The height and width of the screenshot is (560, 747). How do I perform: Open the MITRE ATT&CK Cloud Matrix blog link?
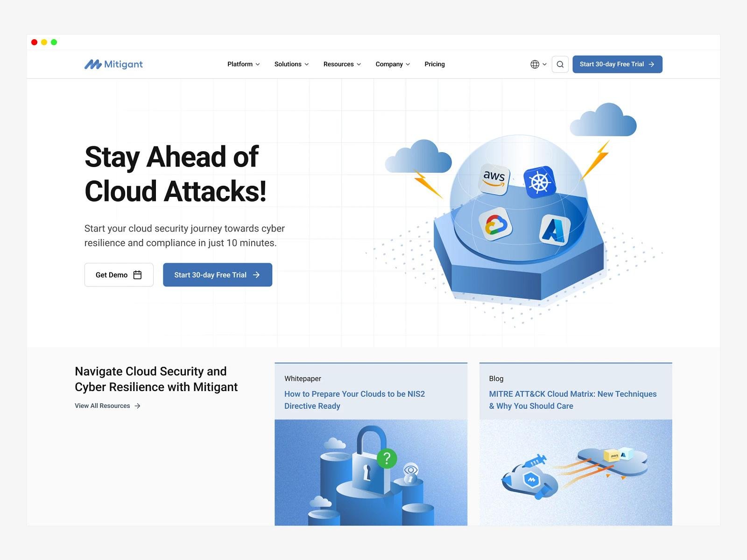point(573,400)
